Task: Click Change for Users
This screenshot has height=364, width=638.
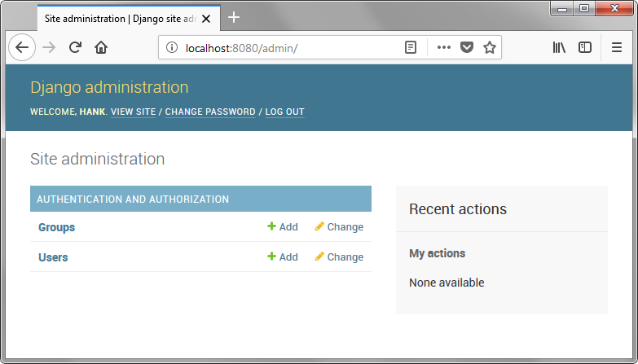Action: 339,257
